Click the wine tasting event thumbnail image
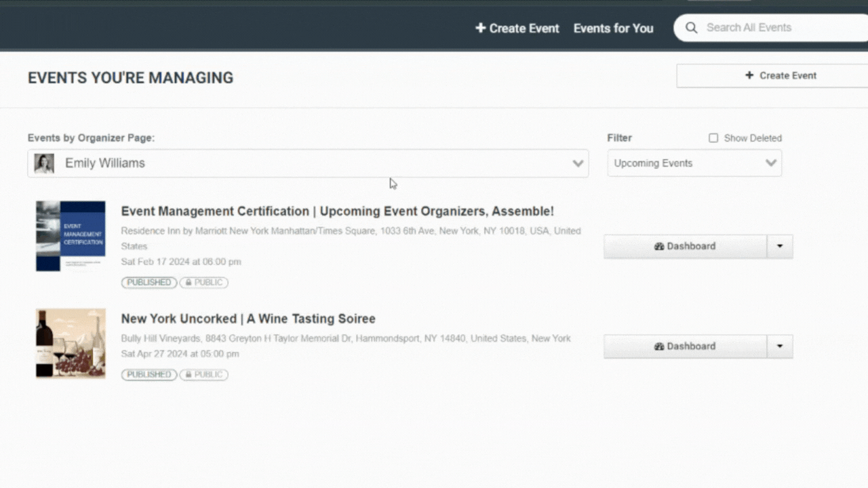The height and width of the screenshot is (488, 868). coord(70,343)
